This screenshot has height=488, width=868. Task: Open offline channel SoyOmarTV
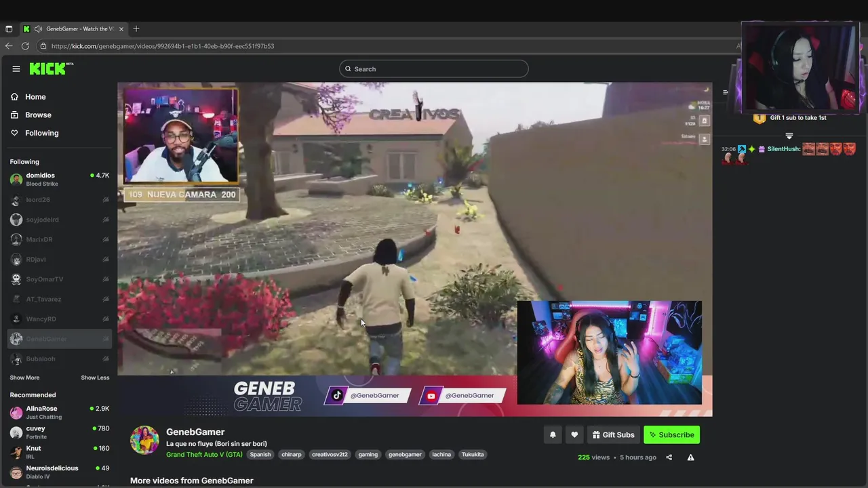[60, 279]
